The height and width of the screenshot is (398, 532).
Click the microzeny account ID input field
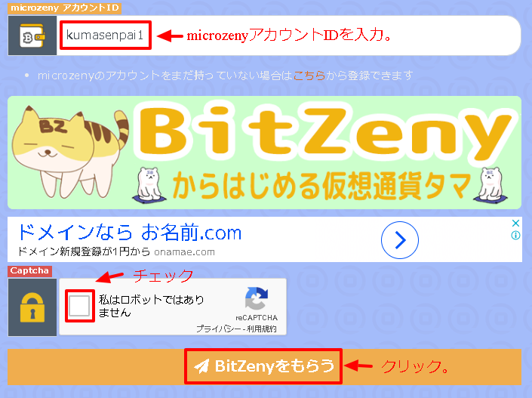pos(288,35)
